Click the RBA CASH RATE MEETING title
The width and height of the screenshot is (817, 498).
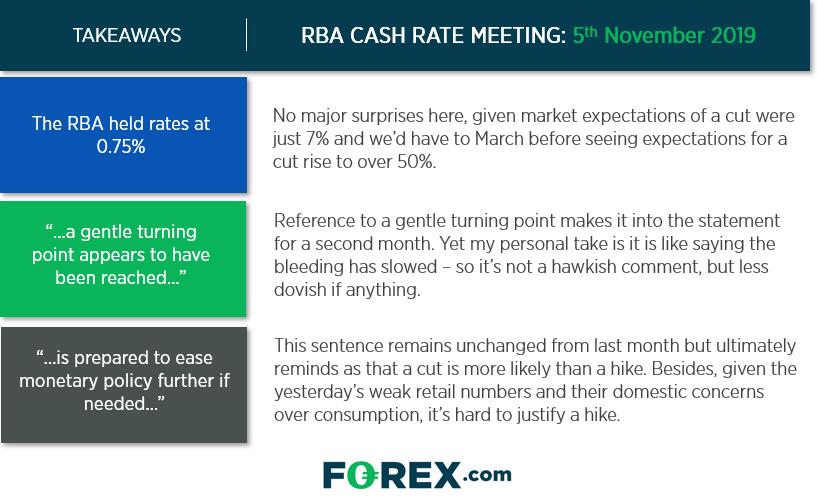click(x=434, y=37)
